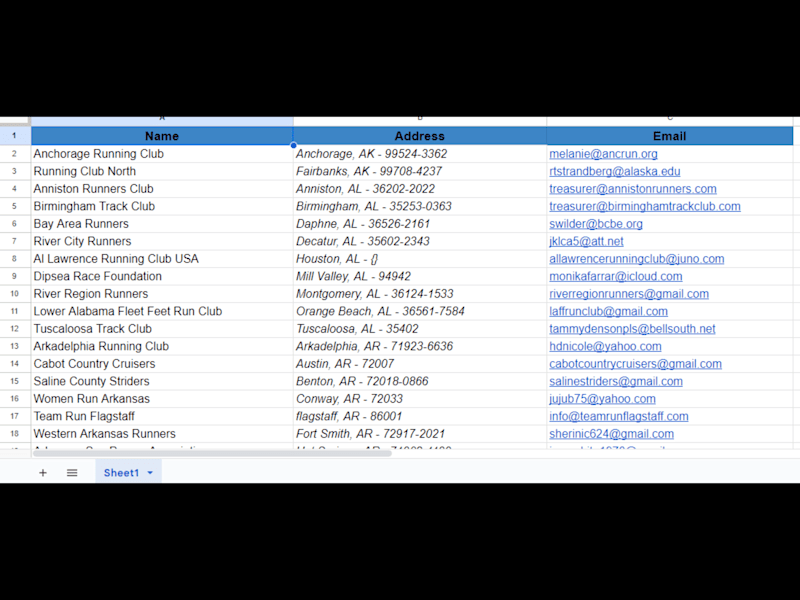Select the Address header cell
This screenshot has width=800, height=600.
[419, 136]
